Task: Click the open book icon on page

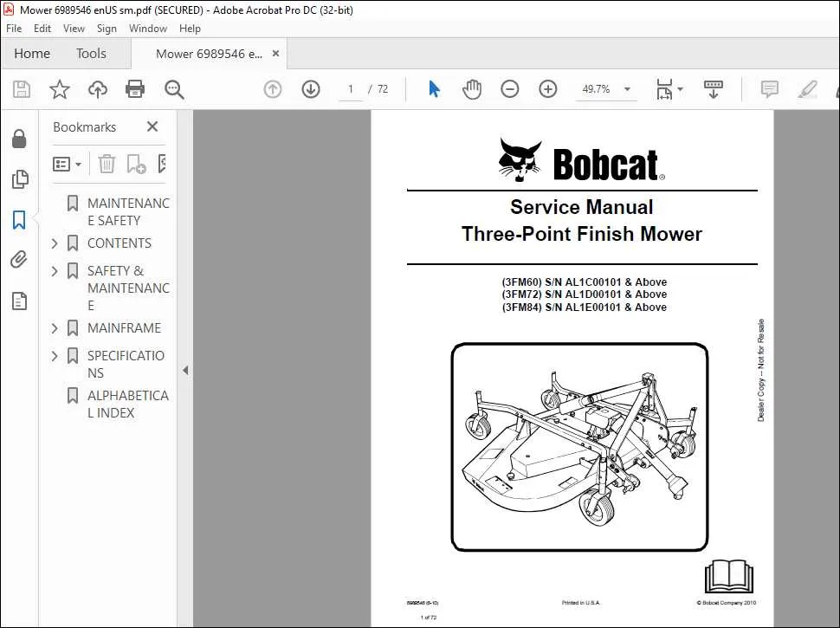Action: pyautogui.click(x=728, y=577)
